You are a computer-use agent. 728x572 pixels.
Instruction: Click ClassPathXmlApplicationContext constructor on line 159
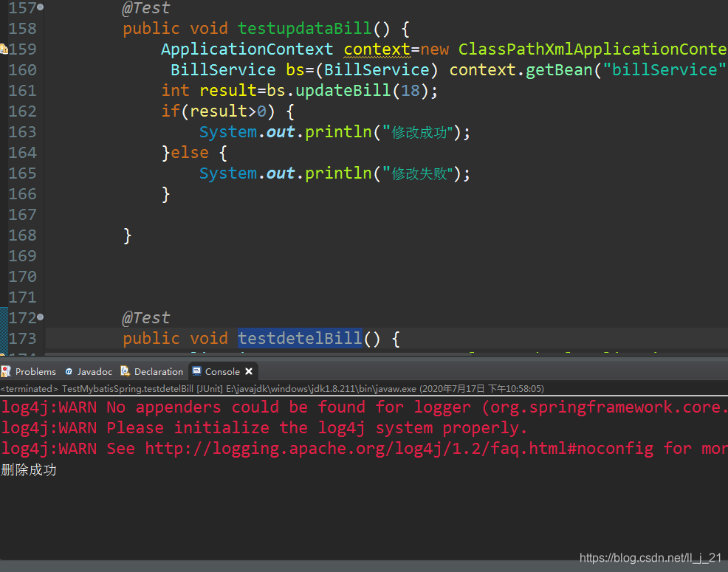(593, 49)
